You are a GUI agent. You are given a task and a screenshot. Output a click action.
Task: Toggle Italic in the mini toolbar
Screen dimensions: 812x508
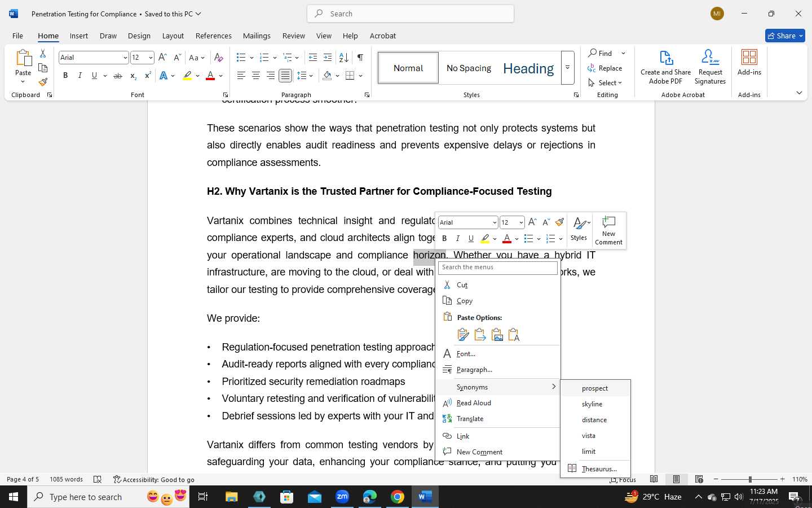pos(458,239)
